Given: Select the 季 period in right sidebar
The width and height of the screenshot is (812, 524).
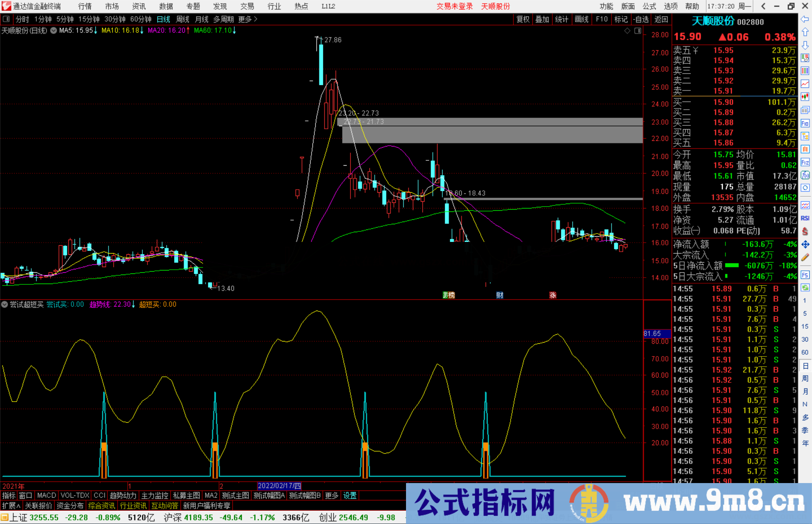Looking at the screenshot, I should click(805, 430).
